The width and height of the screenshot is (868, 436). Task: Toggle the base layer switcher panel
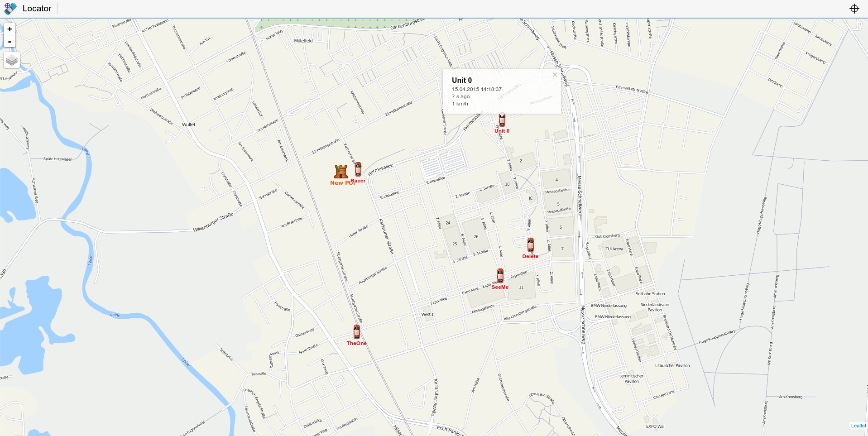click(11, 60)
